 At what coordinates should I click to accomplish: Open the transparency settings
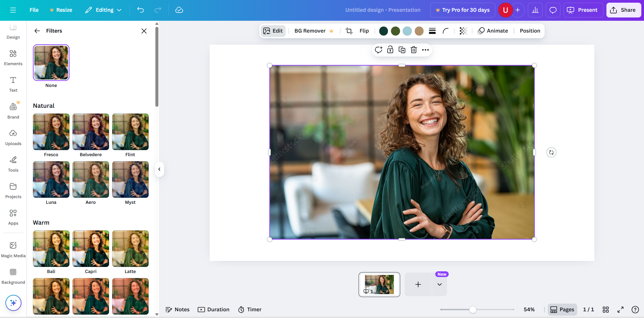pos(463,31)
